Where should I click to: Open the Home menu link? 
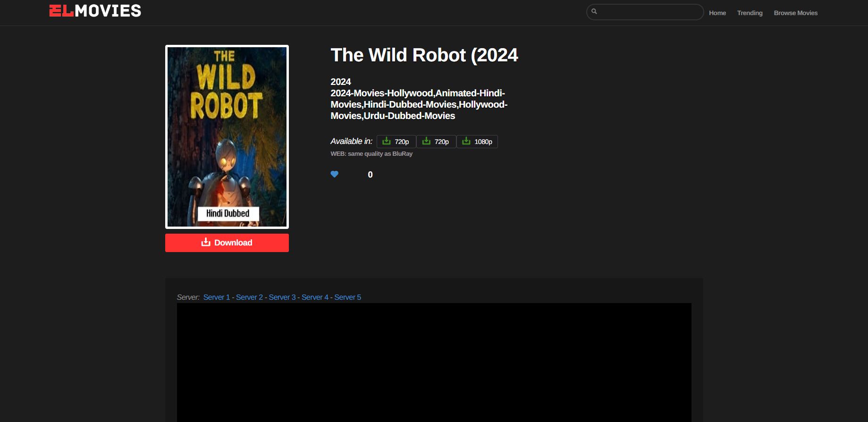pyautogui.click(x=717, y=13)
